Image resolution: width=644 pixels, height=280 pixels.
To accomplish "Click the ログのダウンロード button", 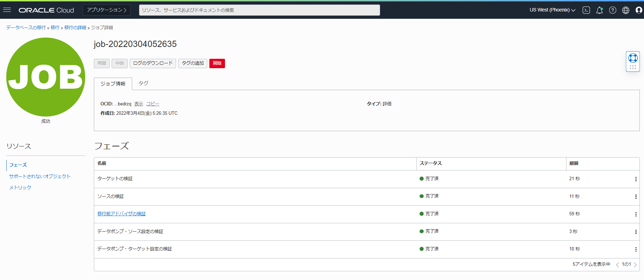I will 153,63.
